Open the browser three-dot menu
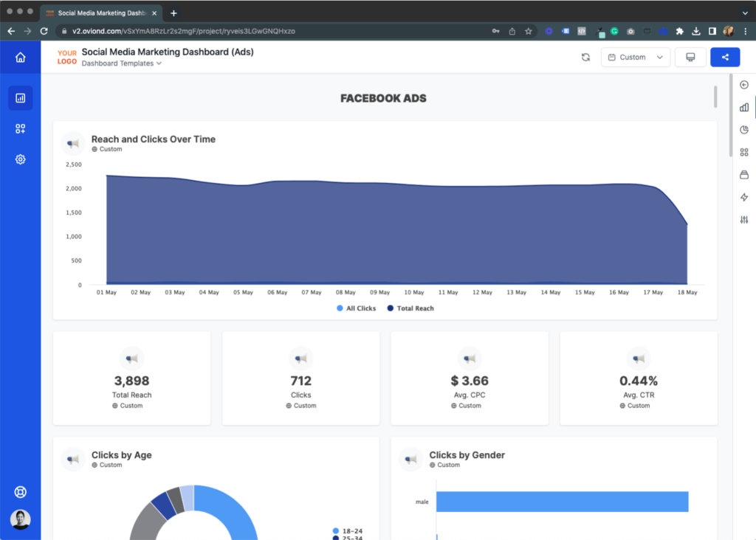 (x=746, y=31)
